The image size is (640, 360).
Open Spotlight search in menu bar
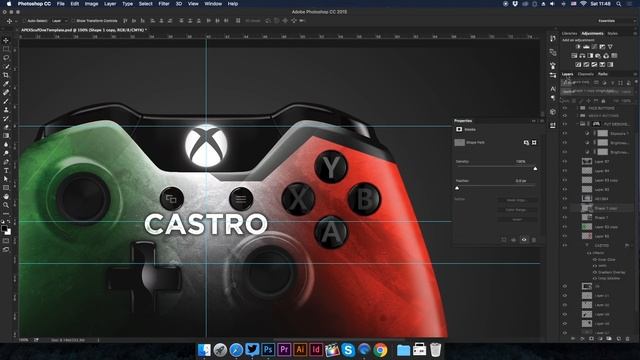pos(619,4)
